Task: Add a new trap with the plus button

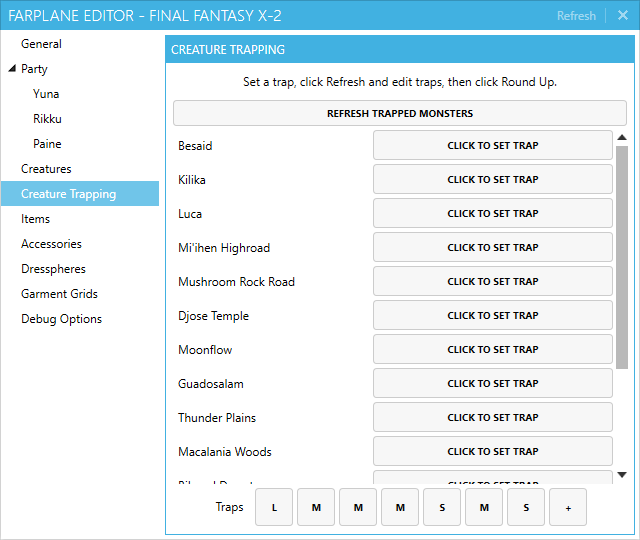Action: point(568,507)
